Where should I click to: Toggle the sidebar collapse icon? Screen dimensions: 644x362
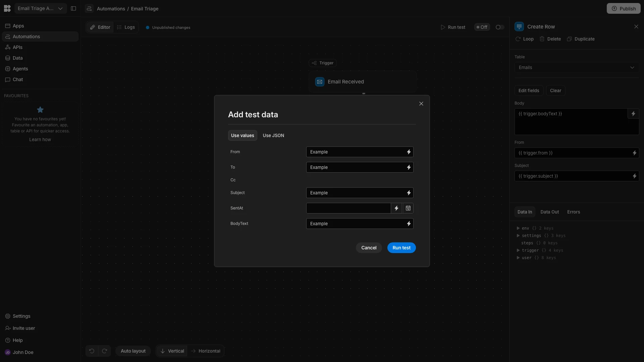click(x=73, y=8)
